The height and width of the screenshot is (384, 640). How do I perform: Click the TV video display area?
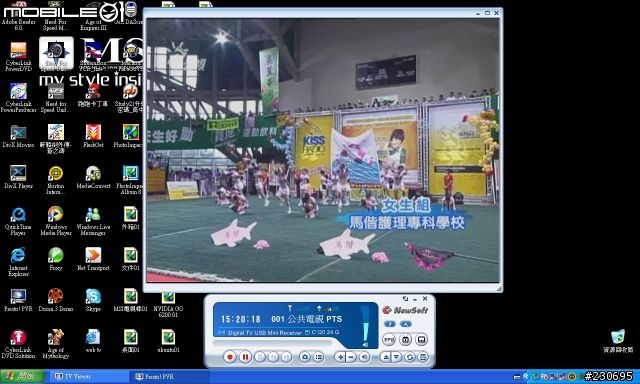coord(323,150)
